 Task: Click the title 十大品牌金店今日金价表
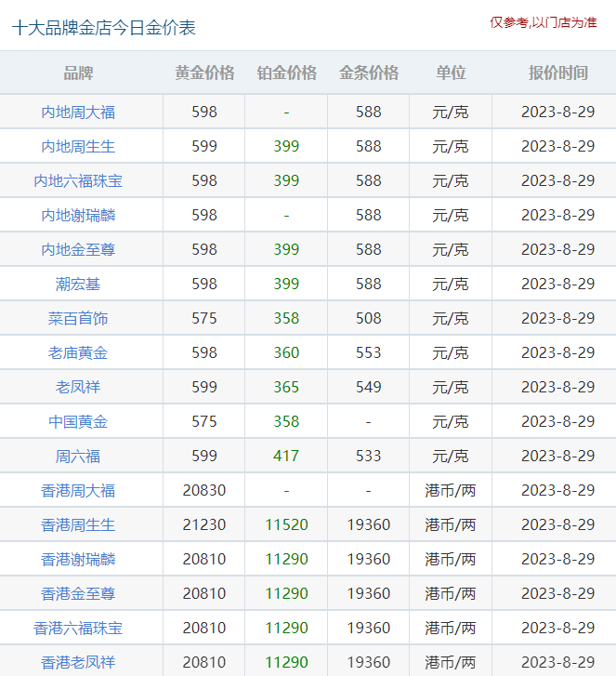coord(104,28)
